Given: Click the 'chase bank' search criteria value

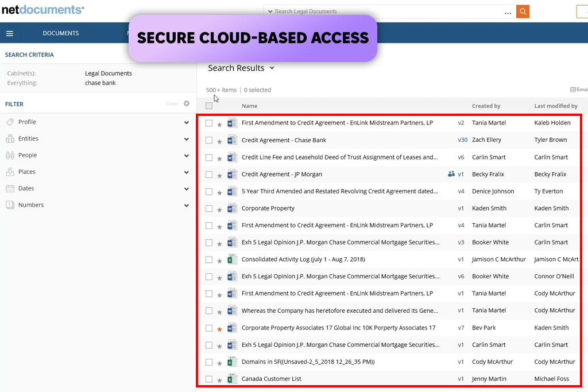Looking at the screenshot, I should [100, 83].
